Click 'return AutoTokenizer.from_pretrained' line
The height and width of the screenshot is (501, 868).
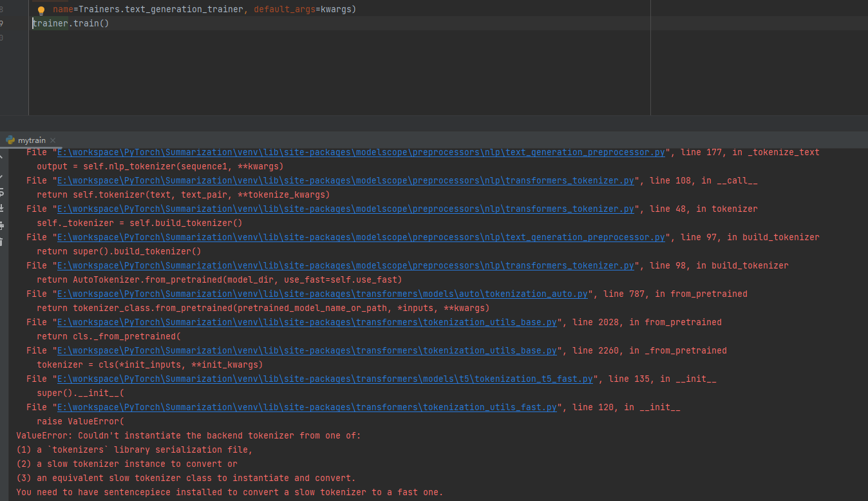(220, 280)
